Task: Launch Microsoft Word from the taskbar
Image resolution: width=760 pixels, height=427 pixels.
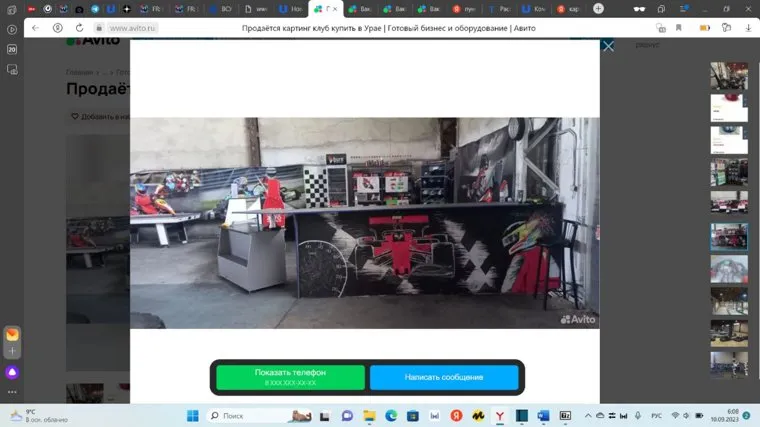Action: pos(543,416)
